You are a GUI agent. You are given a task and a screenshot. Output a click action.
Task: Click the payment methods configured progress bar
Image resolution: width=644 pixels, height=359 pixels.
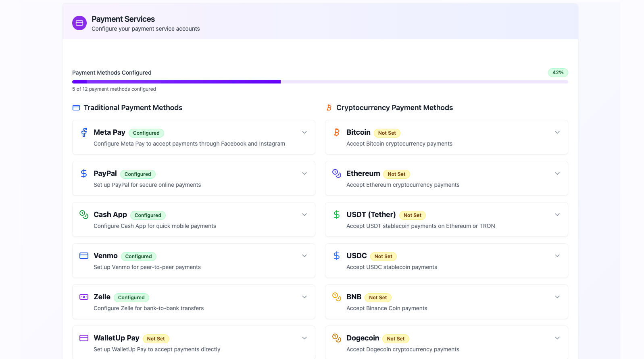(320, 82)
